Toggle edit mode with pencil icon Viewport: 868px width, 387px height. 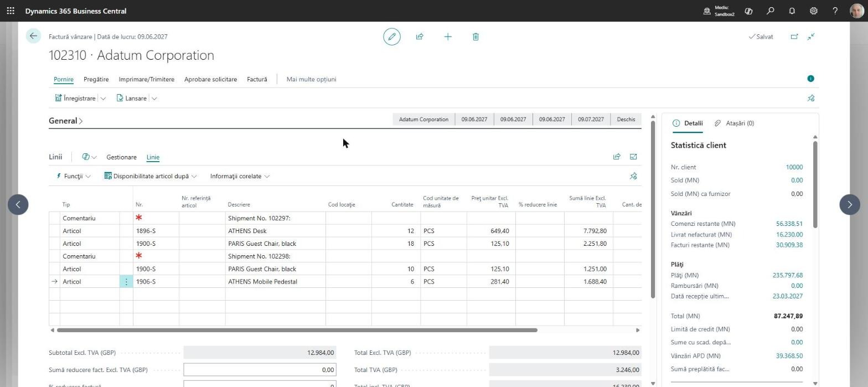[391, 37]
